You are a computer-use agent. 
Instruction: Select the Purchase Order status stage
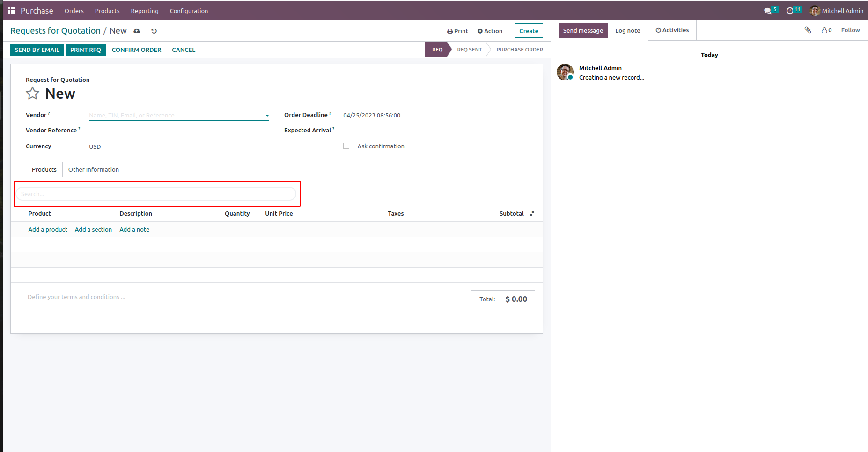click(x=520, y=50)
